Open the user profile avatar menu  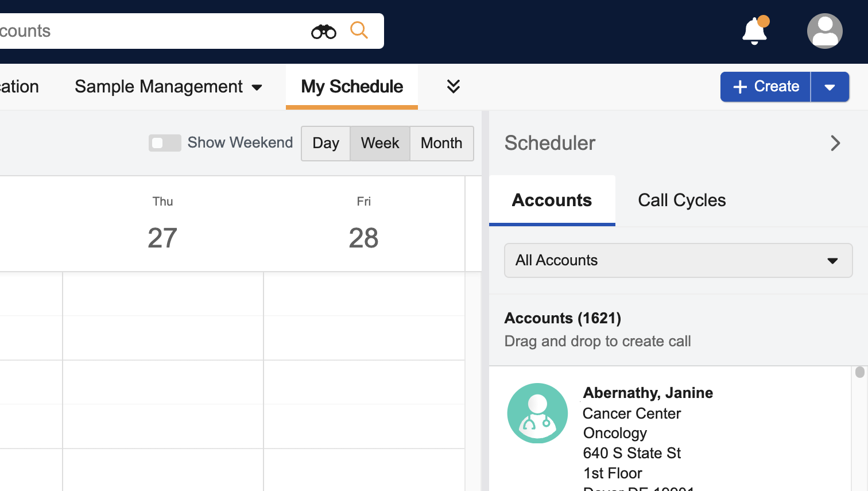click(x=824, y=31)
